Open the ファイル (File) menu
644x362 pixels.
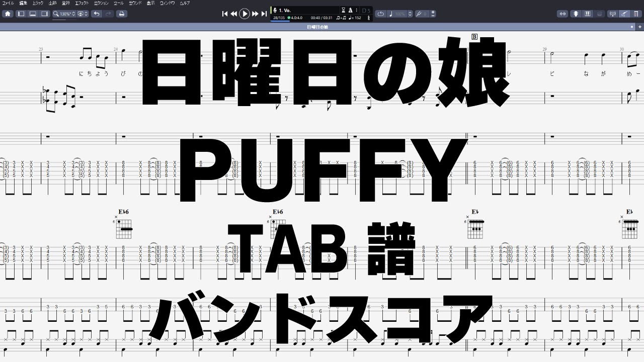(x=9, y=3)
